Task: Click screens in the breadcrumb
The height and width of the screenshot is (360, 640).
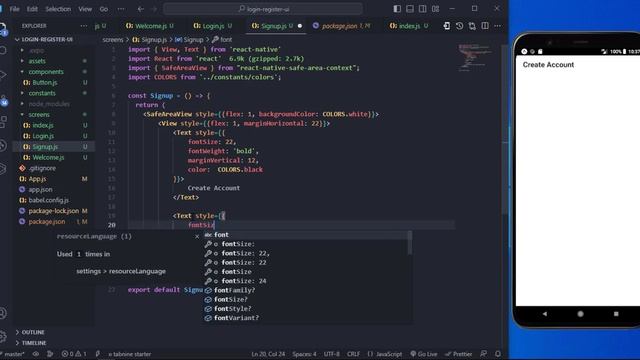Action: [113, 40]
